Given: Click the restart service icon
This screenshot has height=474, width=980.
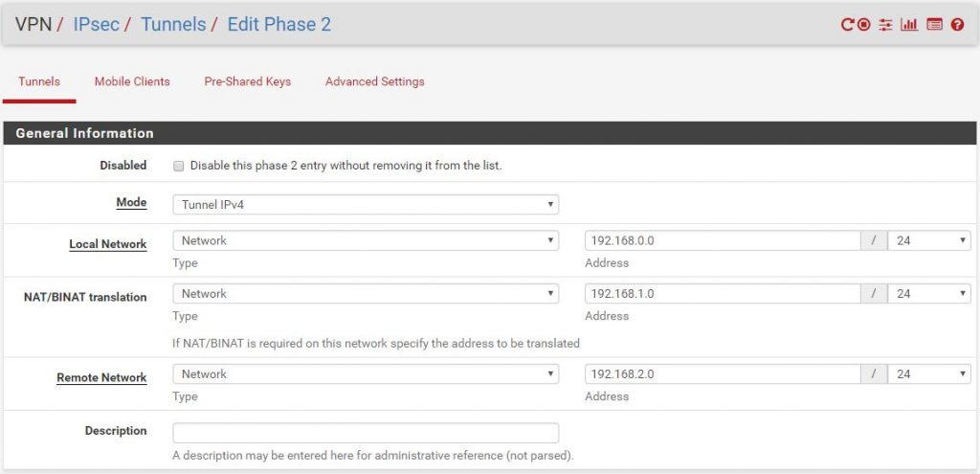Looking at the screenshot, I should click(847, 25).
